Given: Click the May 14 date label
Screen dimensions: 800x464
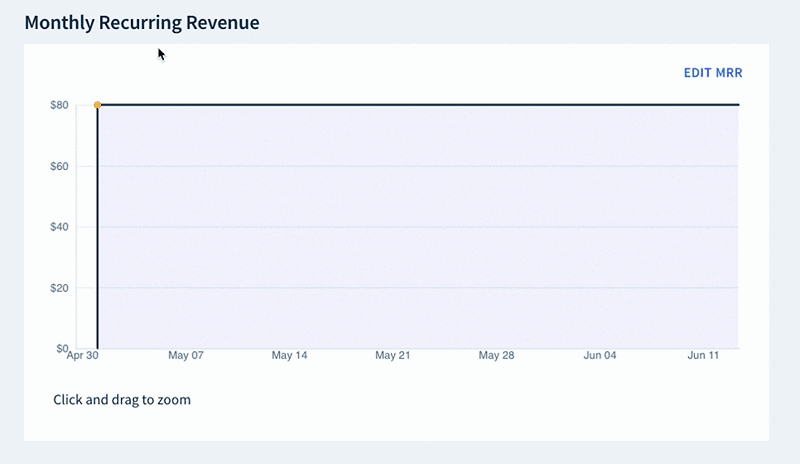Looking at the screenshot, I should (289, 355).
